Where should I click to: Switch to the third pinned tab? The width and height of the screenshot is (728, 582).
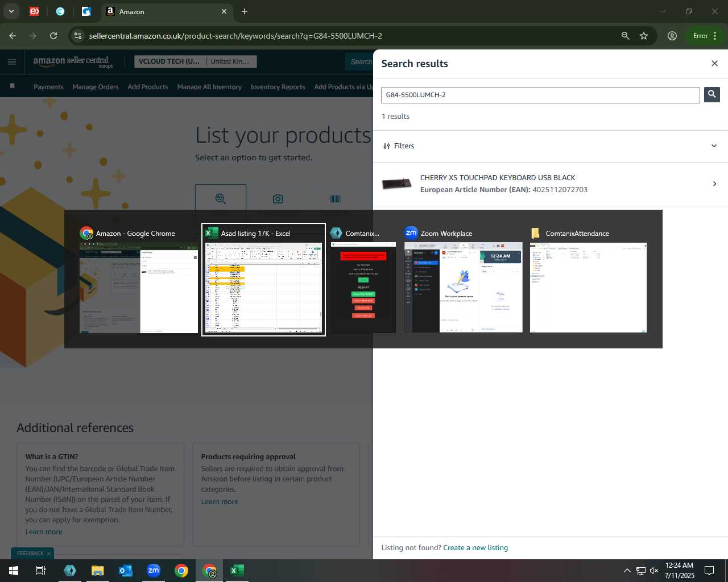pos(86,11)
